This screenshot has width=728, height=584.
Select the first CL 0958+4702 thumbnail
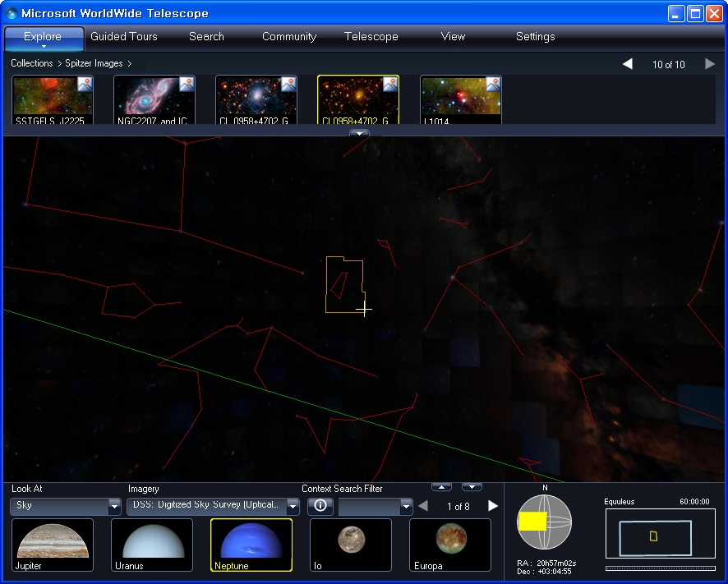(x=256, y=99)
